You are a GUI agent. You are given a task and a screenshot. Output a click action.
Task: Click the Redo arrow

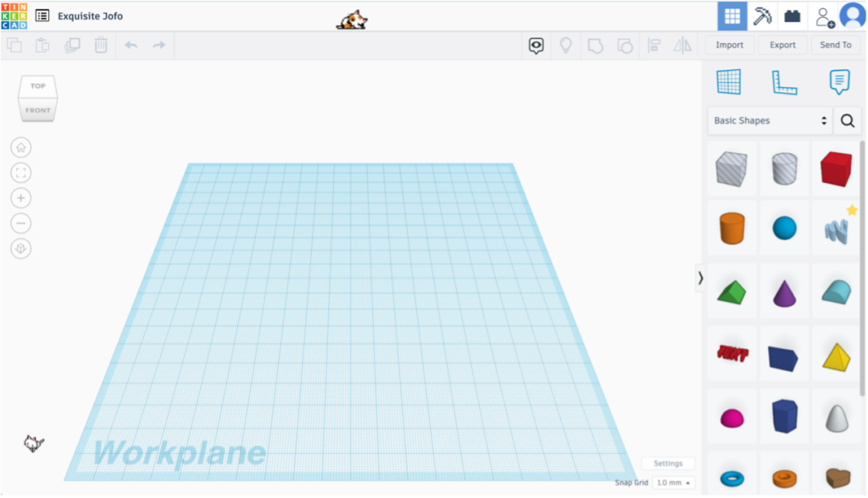coord(159,45)
